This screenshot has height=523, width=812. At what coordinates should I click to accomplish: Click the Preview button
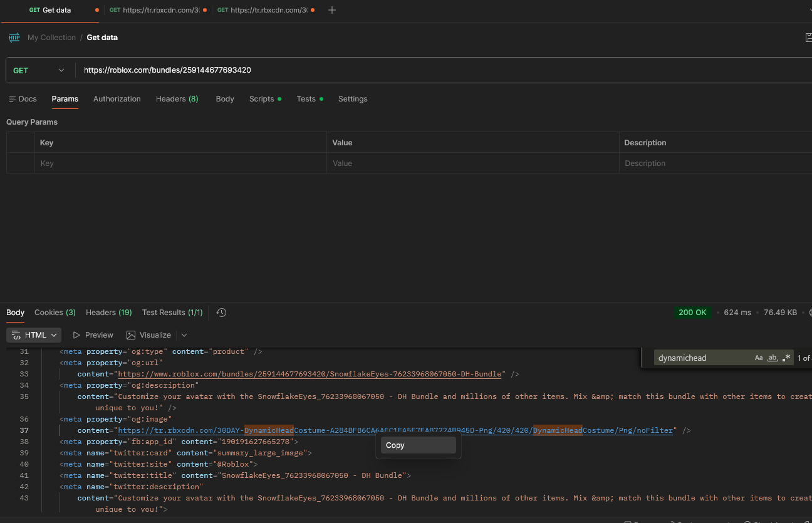(x=93, y=335)
